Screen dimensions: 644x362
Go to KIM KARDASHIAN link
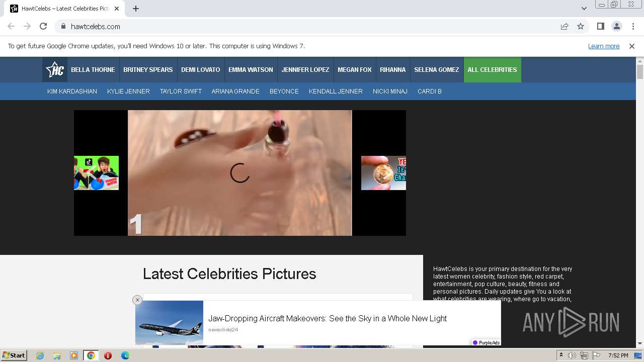72,92
